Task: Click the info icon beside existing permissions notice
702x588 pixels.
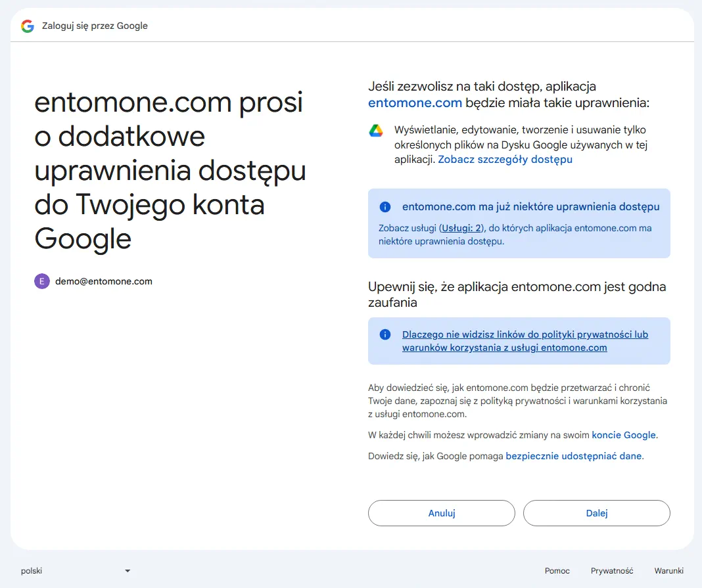Action: coord(385,207)
